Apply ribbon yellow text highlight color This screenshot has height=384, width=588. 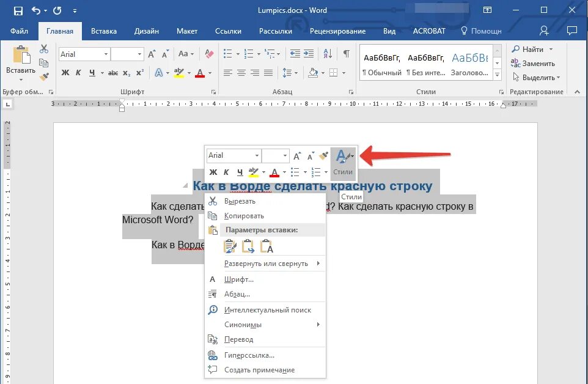pos(179,73)
